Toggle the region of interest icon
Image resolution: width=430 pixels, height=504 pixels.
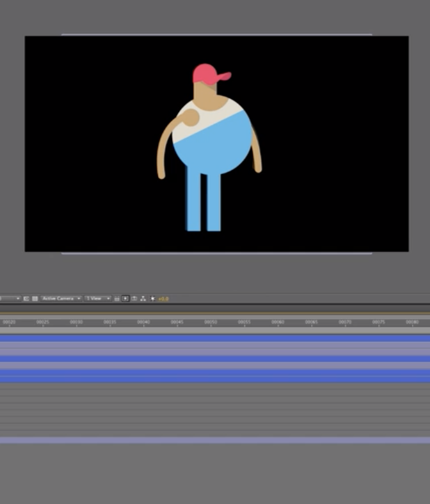point(26,299)
